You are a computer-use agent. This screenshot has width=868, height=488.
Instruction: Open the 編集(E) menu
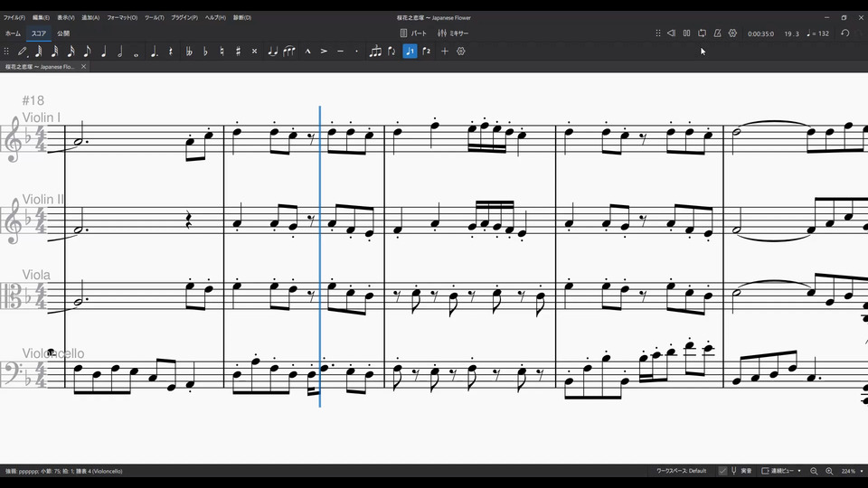pyautogui.click(x=41, y=18)
